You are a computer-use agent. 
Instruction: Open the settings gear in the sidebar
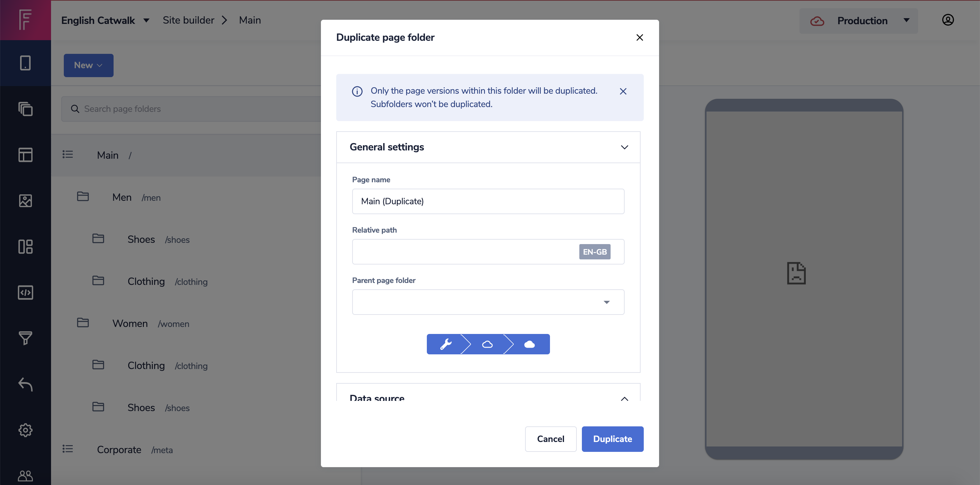(x=26, y=430)
